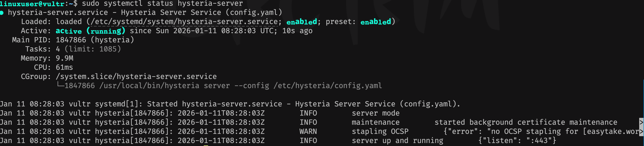Click the Memory value 9.9M
644x146 pixels.
tap(64, 58)
